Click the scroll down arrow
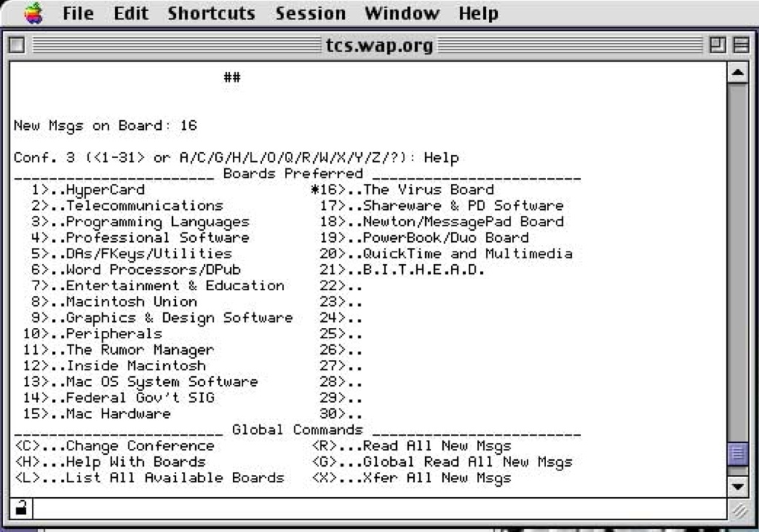The height and width of the screenshot is (532, 759). (x=737, y=485)
